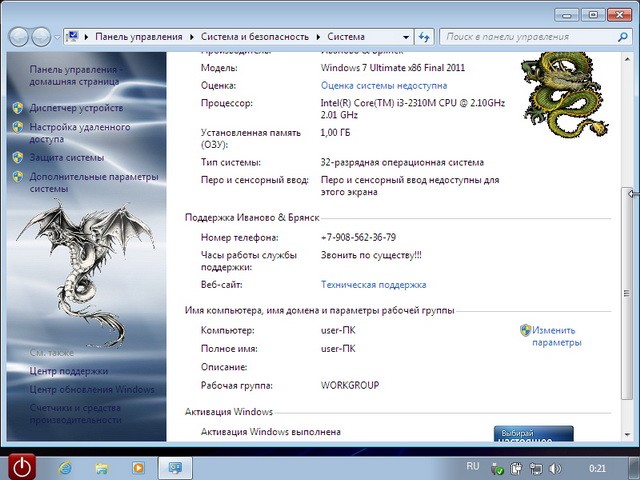Click Windows 7 Ultimate x86 Final 2011 text

pos(393,68)
